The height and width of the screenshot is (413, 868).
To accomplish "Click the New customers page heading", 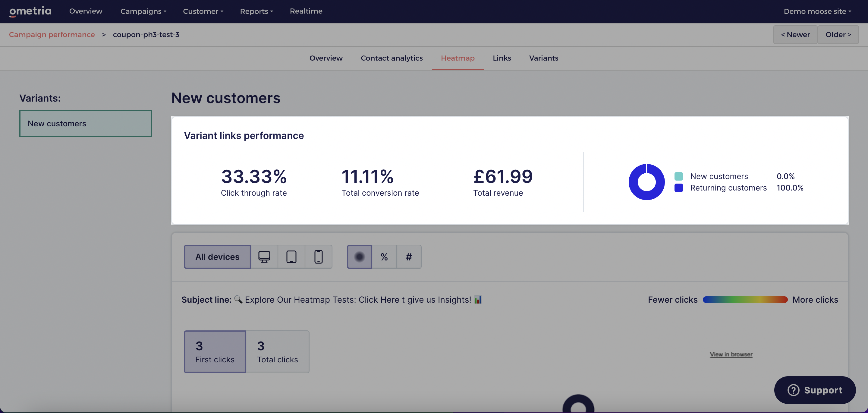I will click(x=225, y=98).
